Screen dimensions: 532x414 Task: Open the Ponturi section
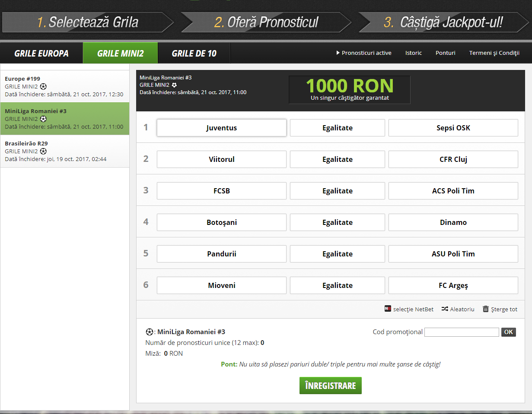click(x=446, y=53)
